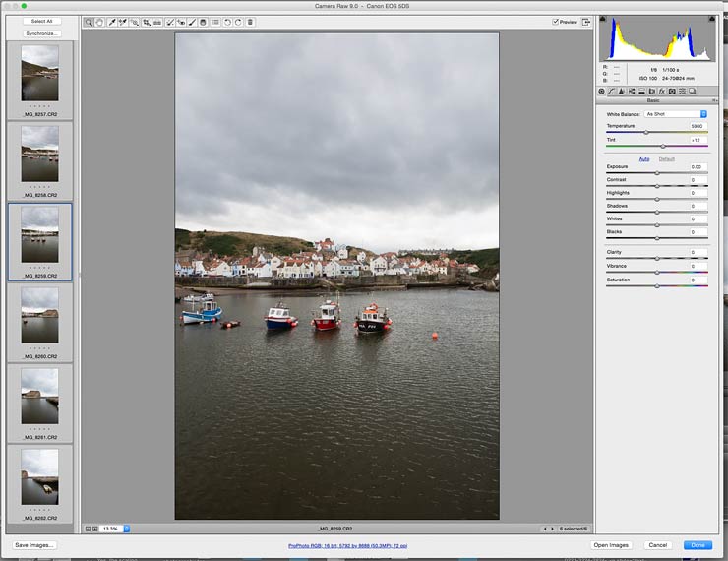Click the Synchronize button
The height and width of the screenshot is (561, 728).
coord(41,33)
